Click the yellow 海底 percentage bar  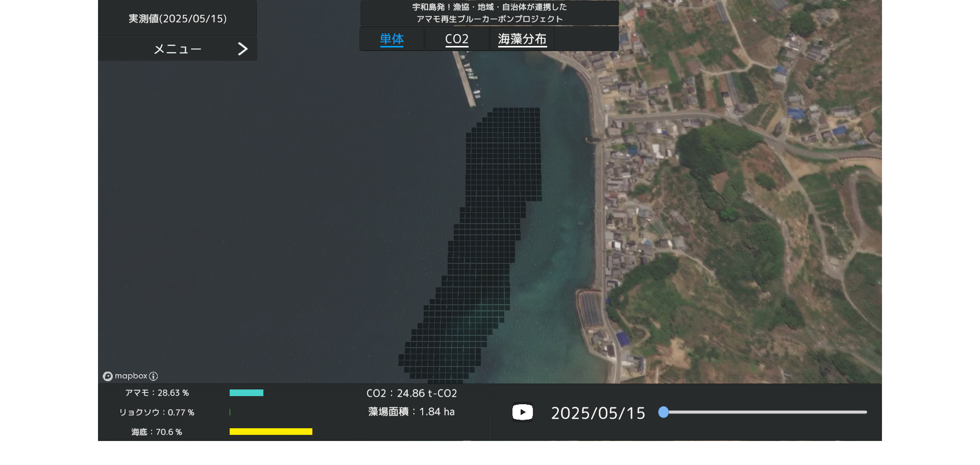point(271,432)
